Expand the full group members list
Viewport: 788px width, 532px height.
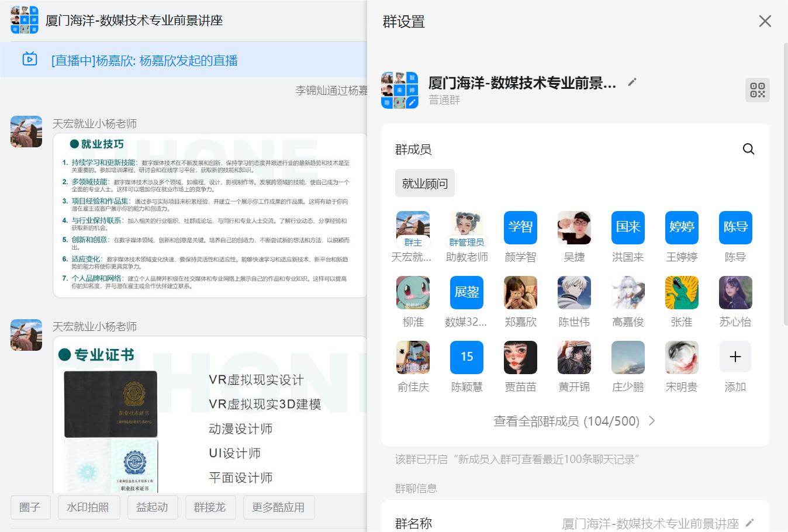566,421
